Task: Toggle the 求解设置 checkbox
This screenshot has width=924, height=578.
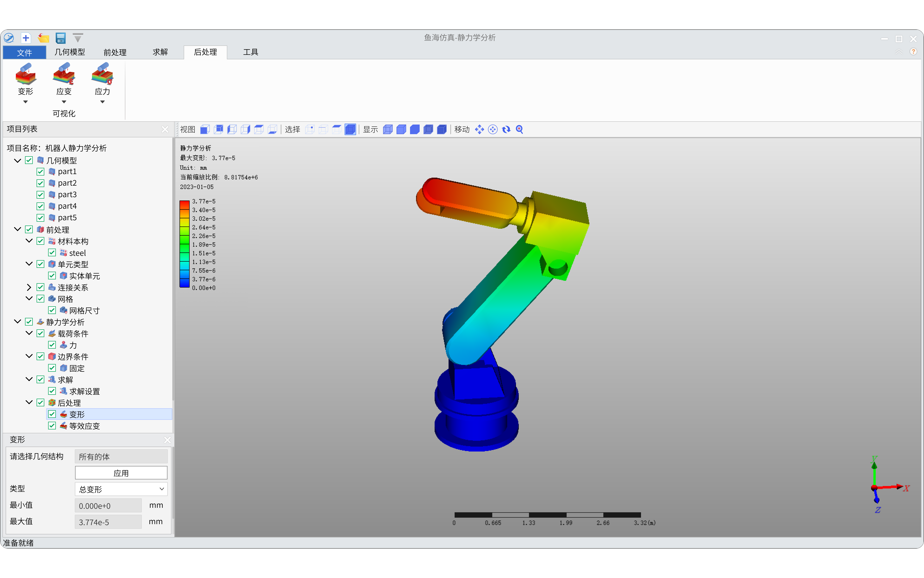Action: 52,391
